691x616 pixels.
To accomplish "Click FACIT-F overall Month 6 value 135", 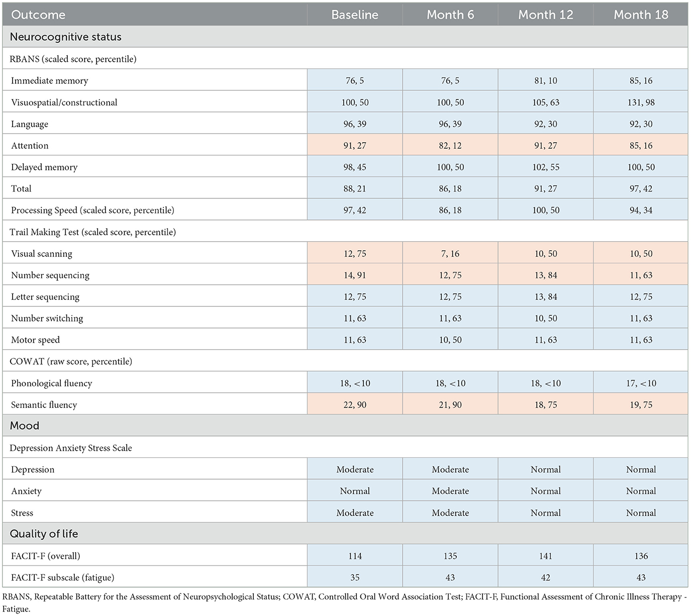I will (450, 556).
